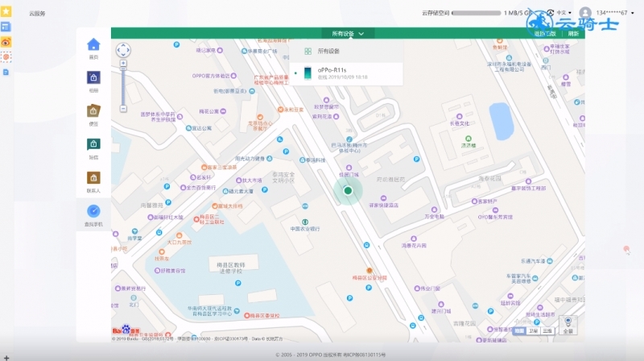Screen dimensions: 644x361
Task: Zoom out with the map minus button
Action: pos(123,109)
